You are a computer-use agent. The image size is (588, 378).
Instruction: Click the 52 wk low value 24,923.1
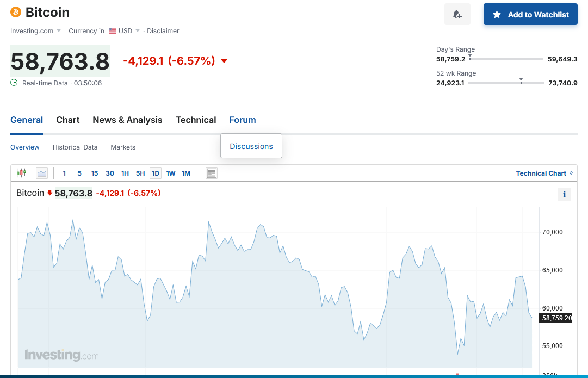click(x=450, y=83)
